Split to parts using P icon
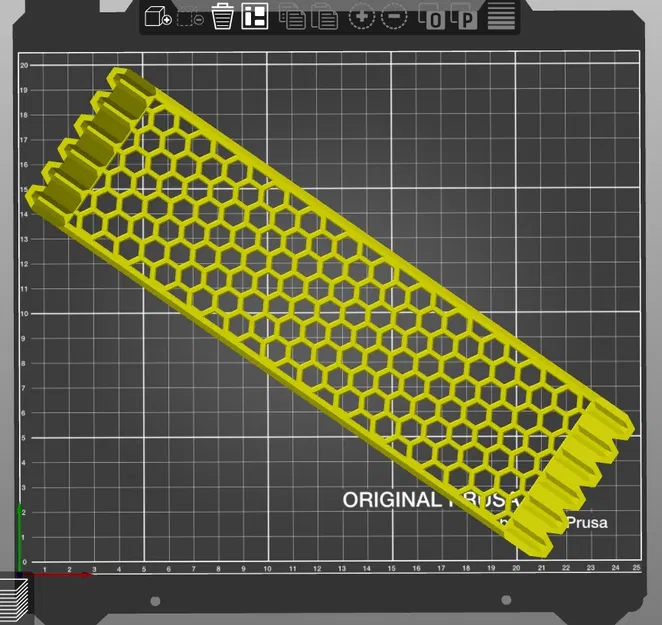This screenshot has width=662, height=625. click(464, 17)
